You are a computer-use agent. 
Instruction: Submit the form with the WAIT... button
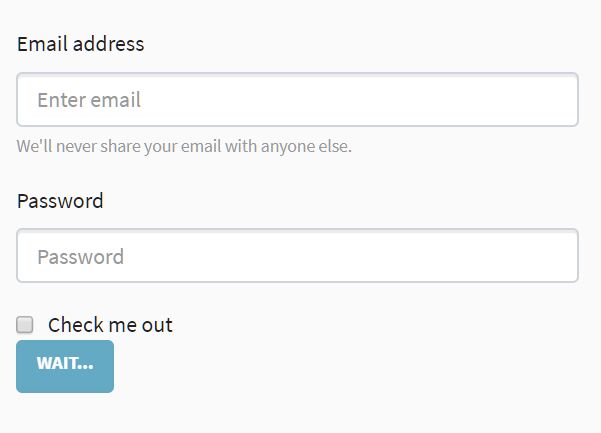65,366
